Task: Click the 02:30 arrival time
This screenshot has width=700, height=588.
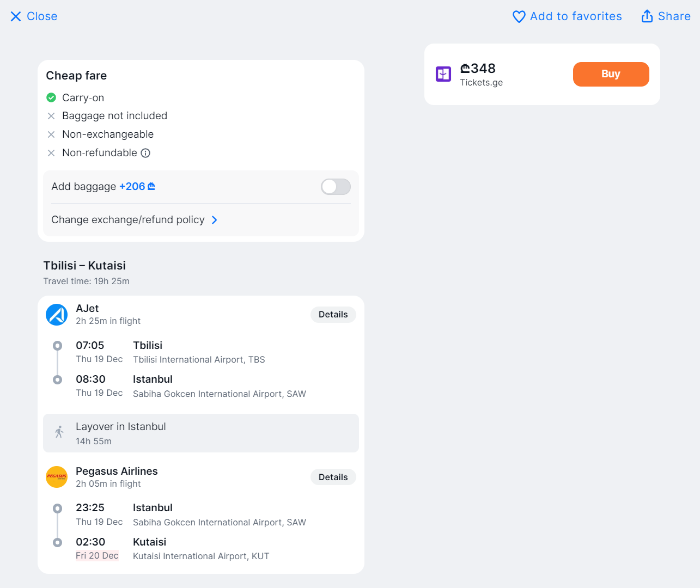Action: (90, 542)
